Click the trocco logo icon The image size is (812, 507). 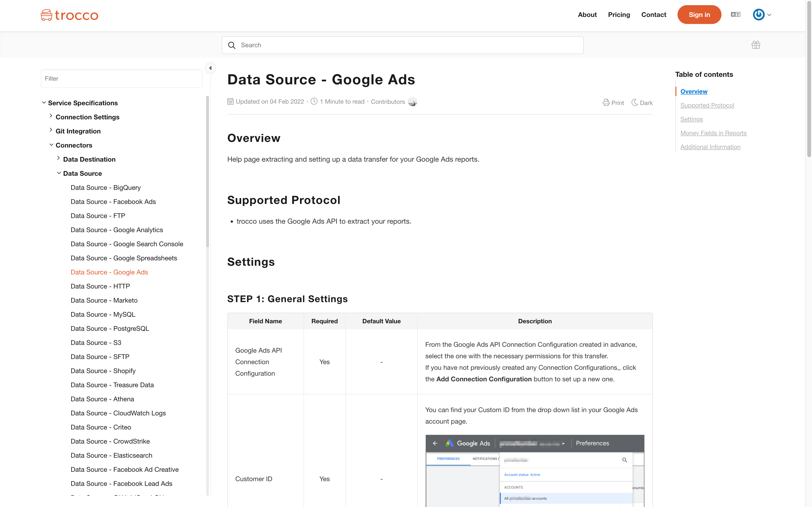pos(46,15)
